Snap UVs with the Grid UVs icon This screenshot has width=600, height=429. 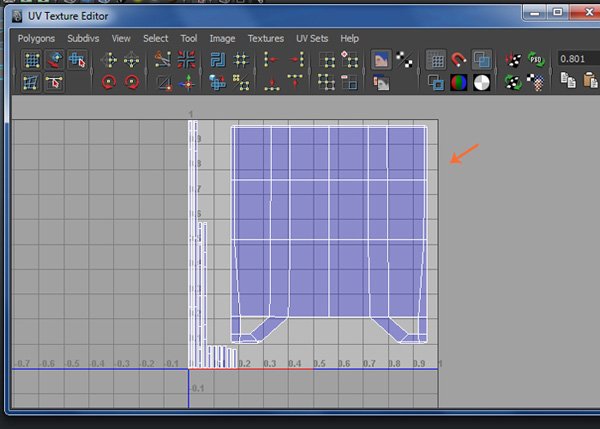(241, 60)
